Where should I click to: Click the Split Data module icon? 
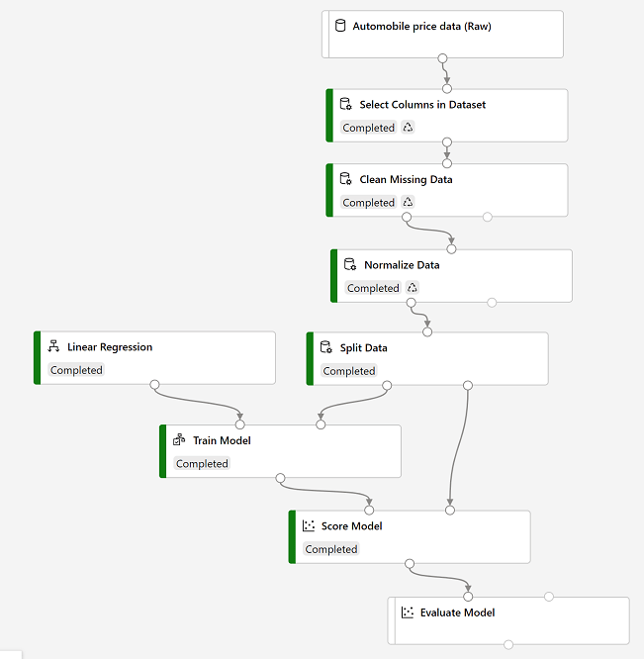[326, 347]
